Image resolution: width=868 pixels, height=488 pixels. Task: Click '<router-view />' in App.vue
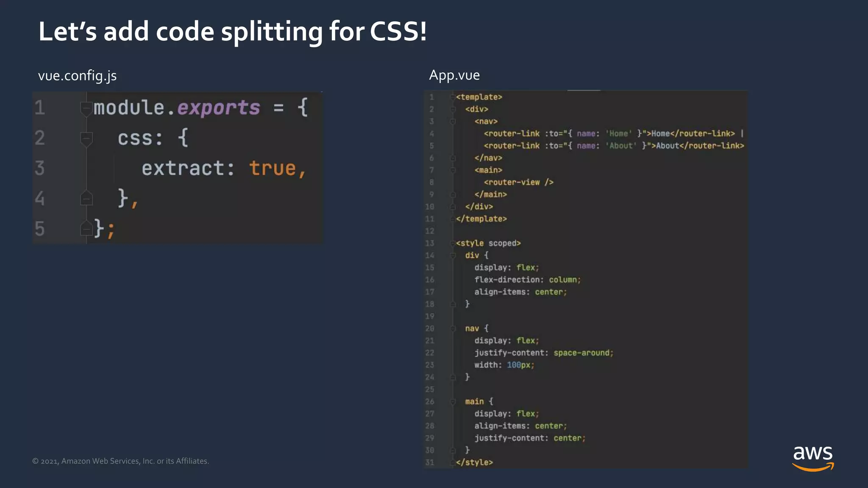click(x=519, y=182)
